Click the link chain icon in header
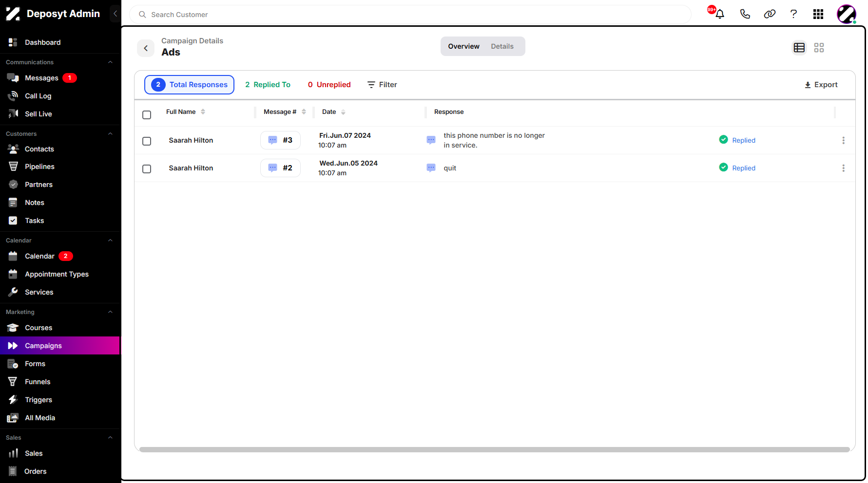The image size is (868, 483). point(770,14)
